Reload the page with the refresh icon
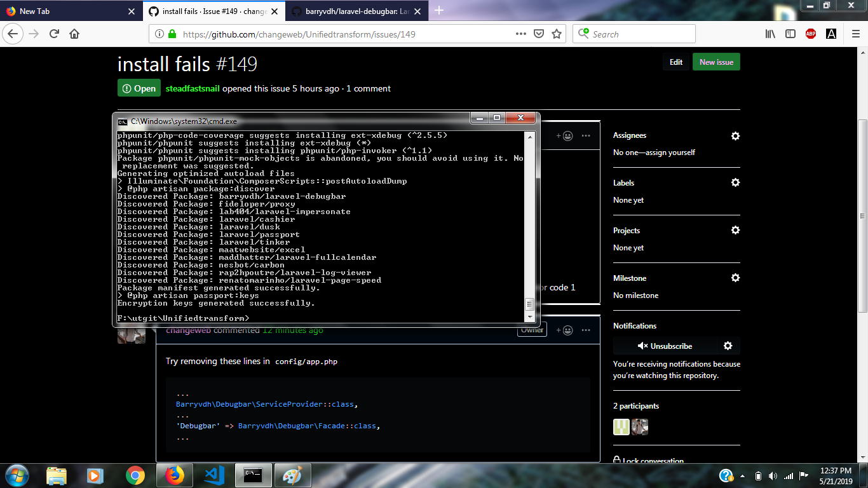The width and height of the screenshot is (868, 488). tap(54, 34)
